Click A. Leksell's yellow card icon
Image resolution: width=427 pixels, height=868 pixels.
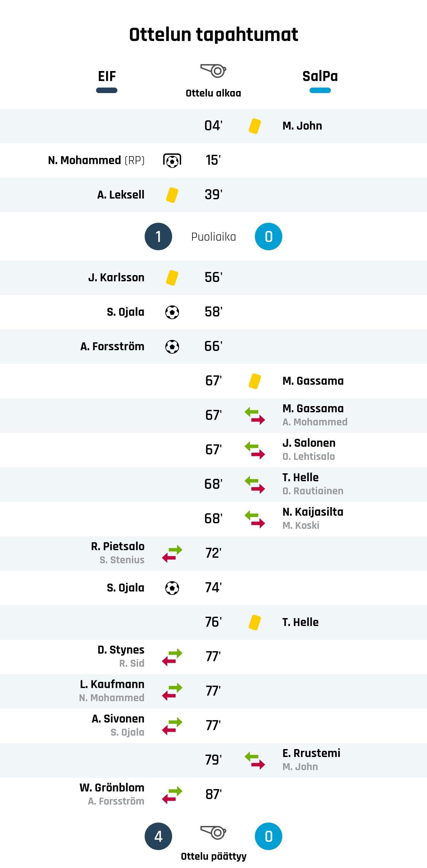[172, 195]
